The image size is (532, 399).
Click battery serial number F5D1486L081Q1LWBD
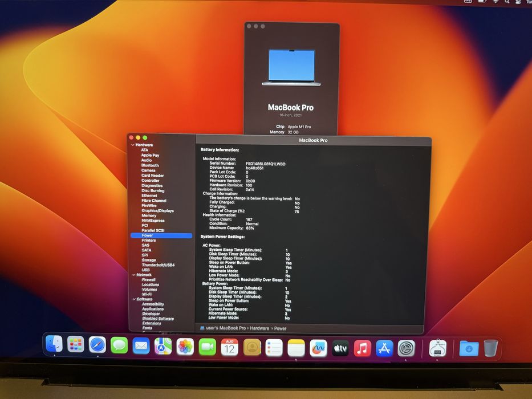click(x=266, y=164)
